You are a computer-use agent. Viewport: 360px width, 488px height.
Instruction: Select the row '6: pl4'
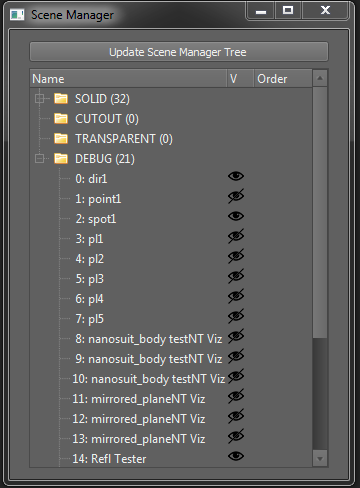pyautogui.click(x=171, y=299)
